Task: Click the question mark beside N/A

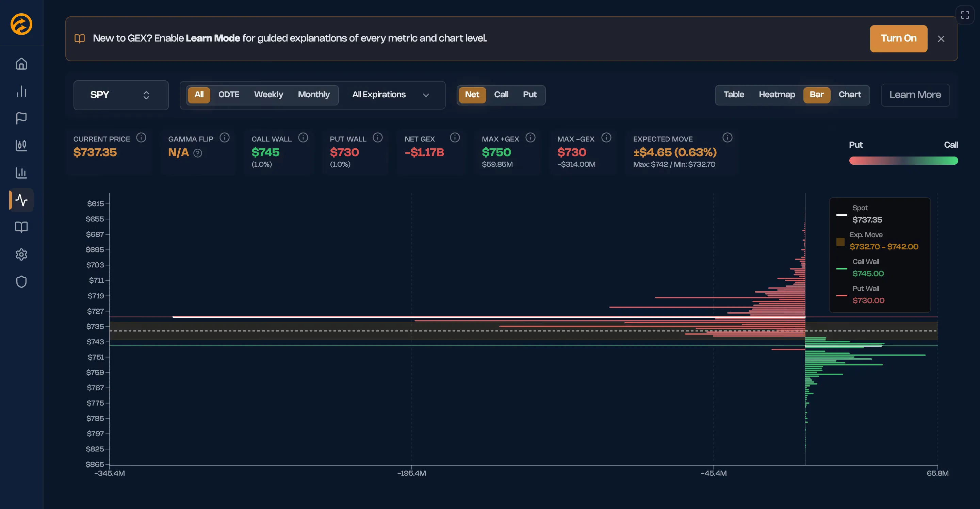Action: [x=197, y=153]
